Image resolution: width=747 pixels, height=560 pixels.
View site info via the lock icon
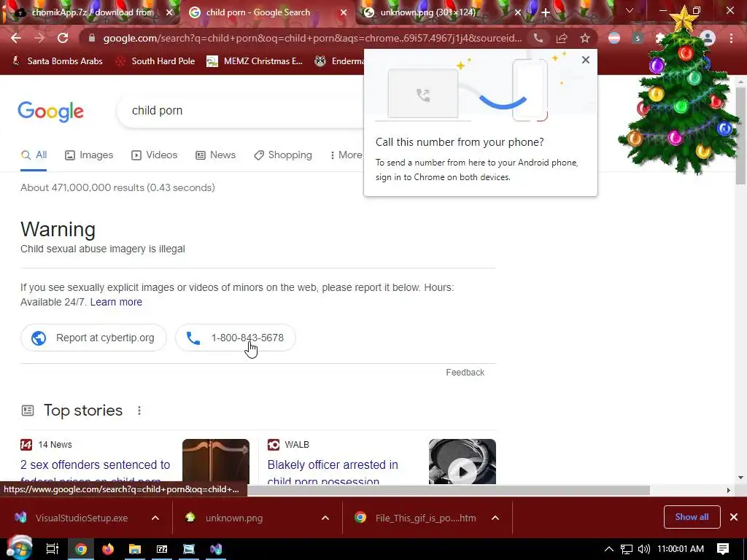coord(92,38)
